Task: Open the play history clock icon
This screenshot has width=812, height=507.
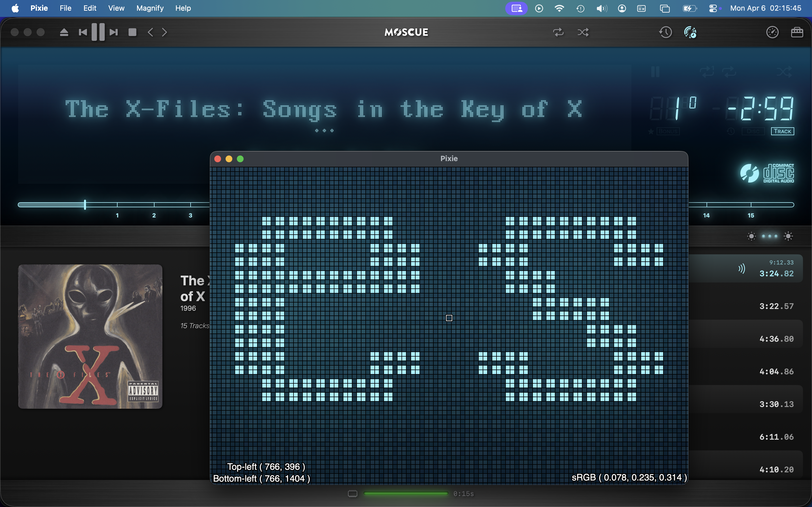Action: 665,32
